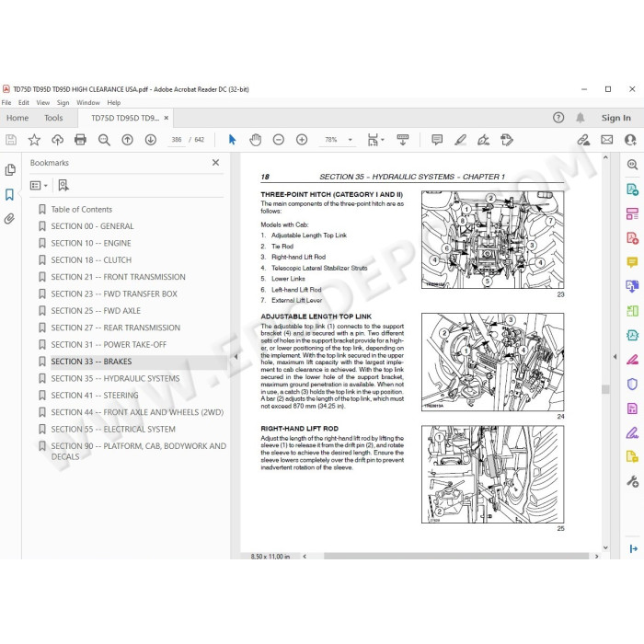This screenshot has height=644, width=644.
Task: Open SECTION 10 -- ENGINE bookmark
Action: (x=91, y=243)
